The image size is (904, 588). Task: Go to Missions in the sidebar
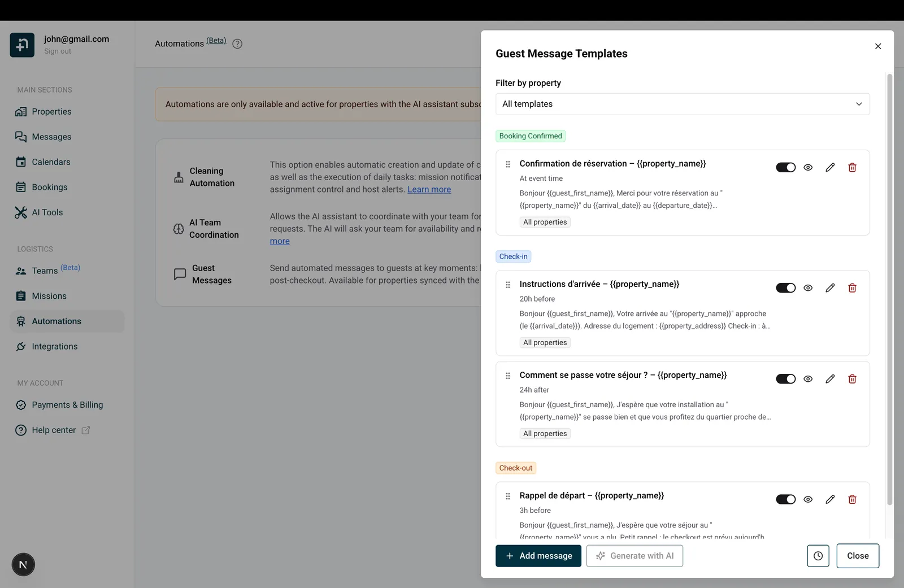(67, 296)
